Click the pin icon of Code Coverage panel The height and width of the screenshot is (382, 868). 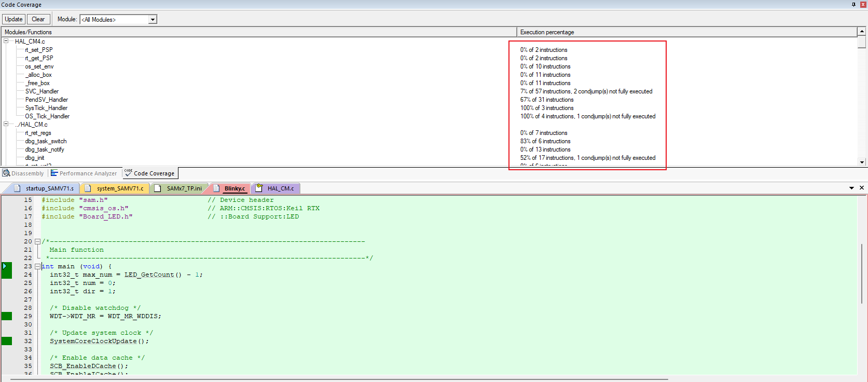pyautogui.click(x=853, y=5)
